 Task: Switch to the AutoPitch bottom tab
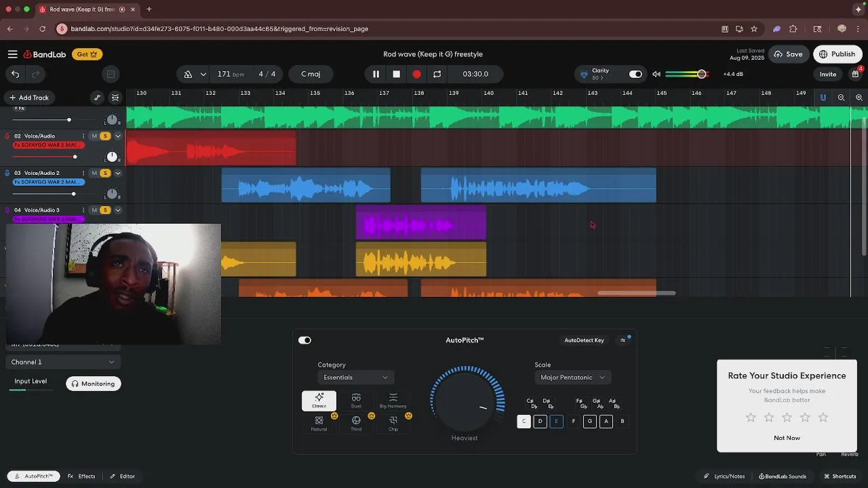(33, 476)
